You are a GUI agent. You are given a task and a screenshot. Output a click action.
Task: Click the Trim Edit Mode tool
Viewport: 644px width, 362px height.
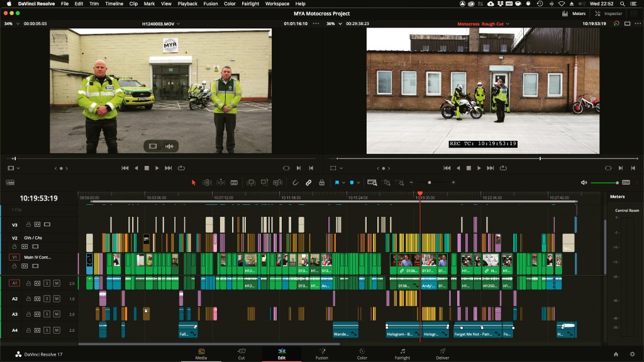[x=207, y=182]
